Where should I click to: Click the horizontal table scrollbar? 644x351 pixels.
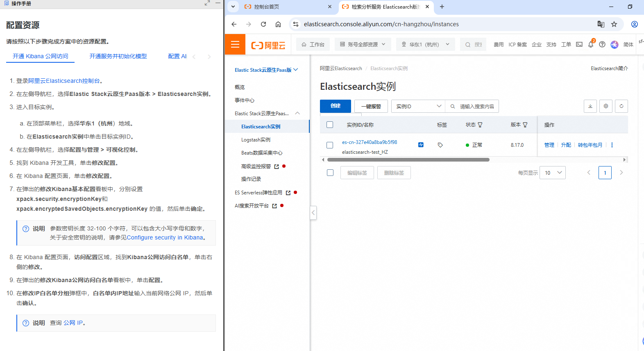[x=408, y=160]
